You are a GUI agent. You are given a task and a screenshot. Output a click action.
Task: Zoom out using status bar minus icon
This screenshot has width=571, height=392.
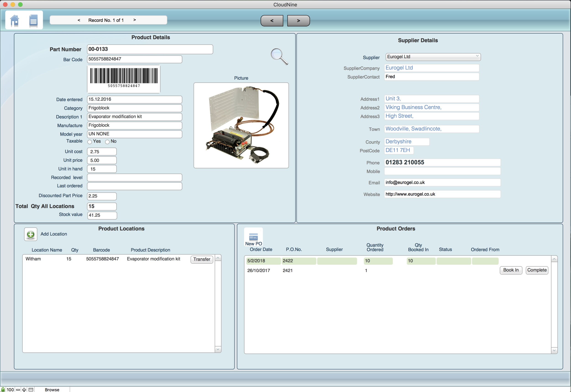18,389
